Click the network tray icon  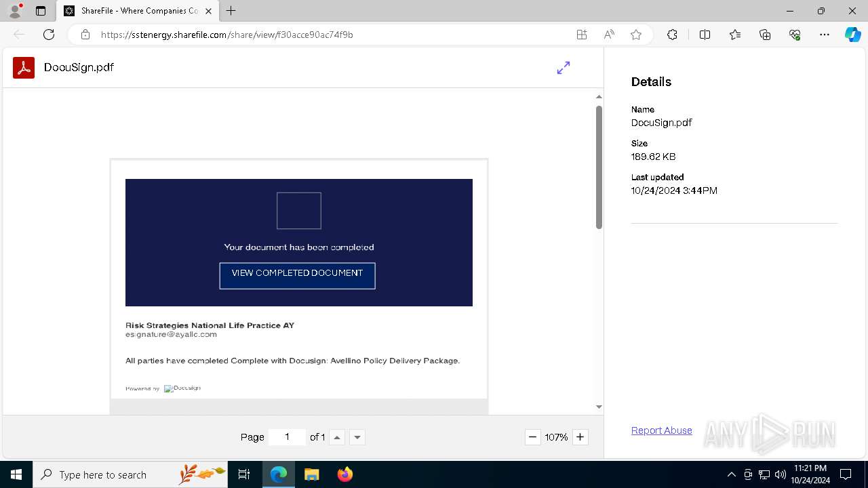764,474
